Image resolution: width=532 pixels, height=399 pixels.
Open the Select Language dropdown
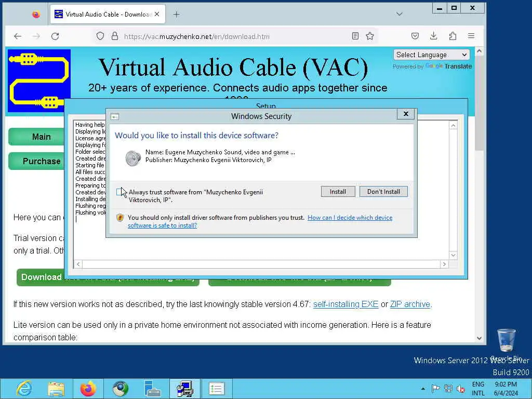point(432,55)
